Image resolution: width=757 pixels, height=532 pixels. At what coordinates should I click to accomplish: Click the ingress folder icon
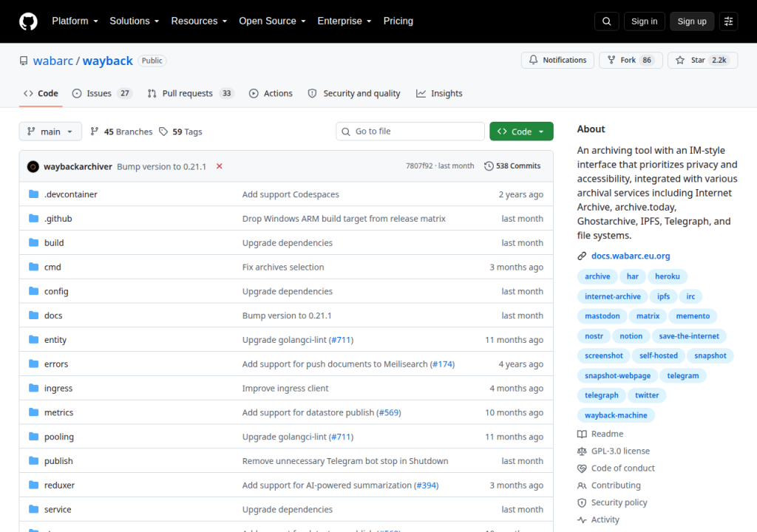coord(33,388)
